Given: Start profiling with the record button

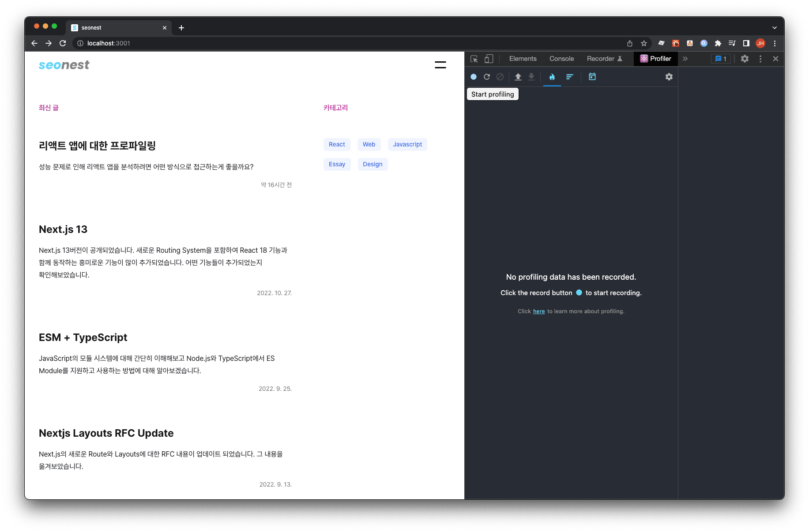Looking at the screenshot, I should point(473,77).
